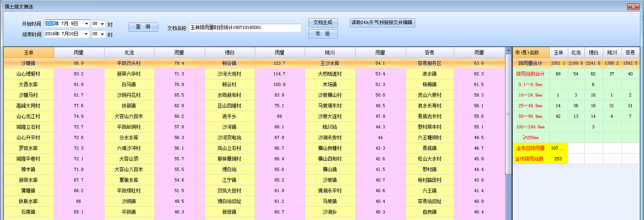Click 读取24h天气预报报文并编辑 button
The width and height of the screenshot is (644, 220).
pyautogui.click(x=383, y=23)
